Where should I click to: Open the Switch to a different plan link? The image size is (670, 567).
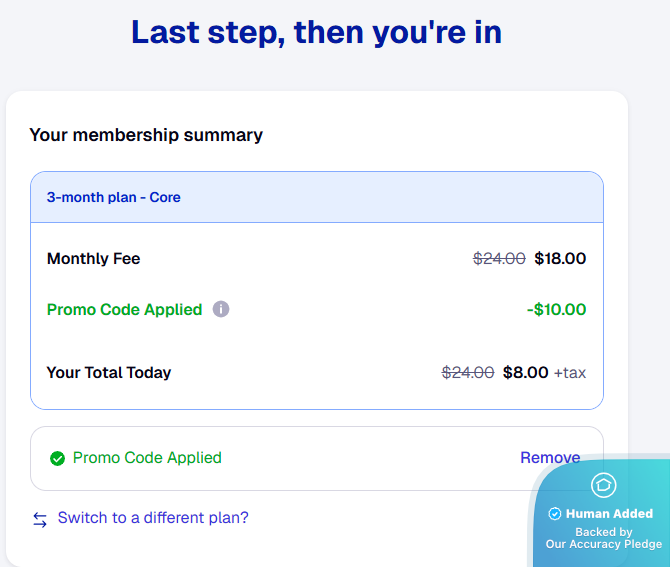click(x=153, y=518)
